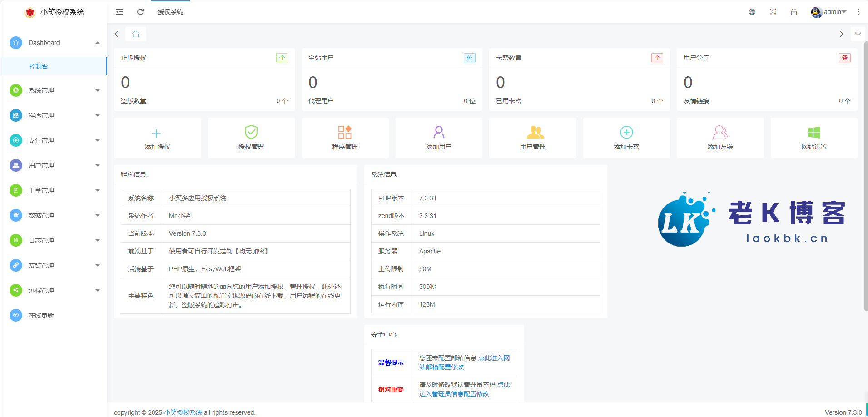Open the tab actions chevron dropdown

[858, 34]
